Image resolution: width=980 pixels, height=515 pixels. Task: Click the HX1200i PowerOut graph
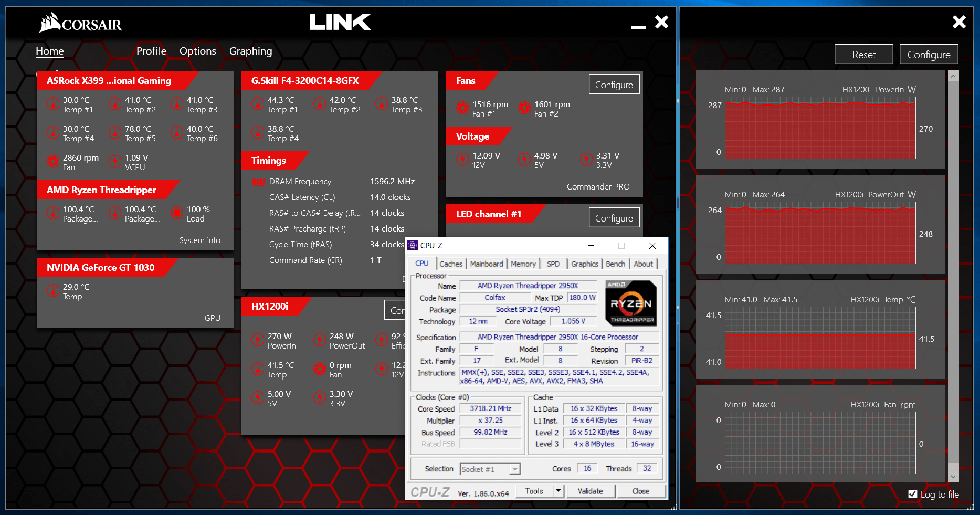click(820, 233)
